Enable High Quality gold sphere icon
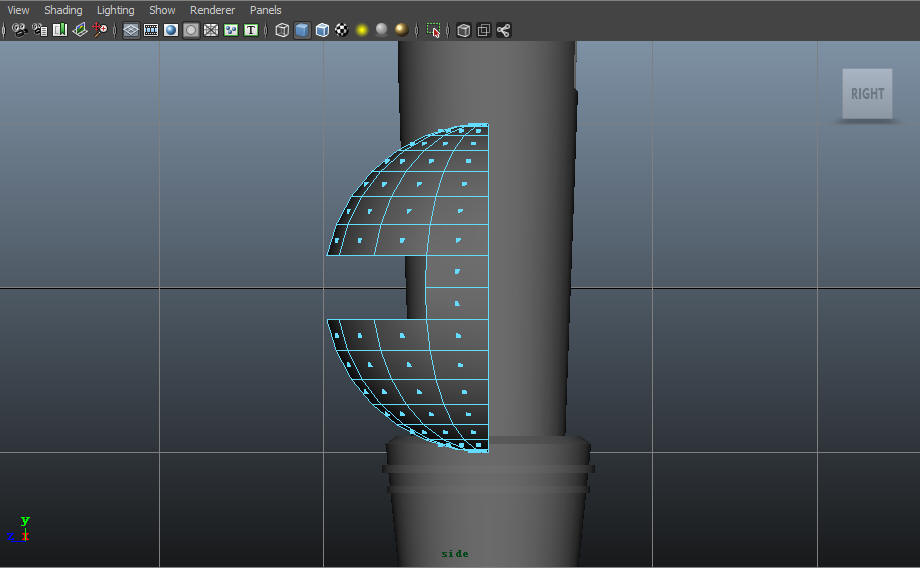 [401, 29]
